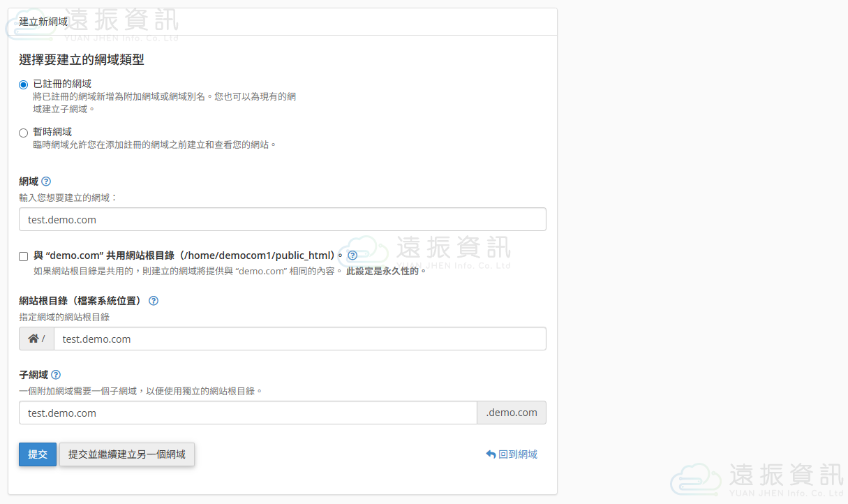
Task: Click the back arrow icon beside 回到網域
Action: 491,454
